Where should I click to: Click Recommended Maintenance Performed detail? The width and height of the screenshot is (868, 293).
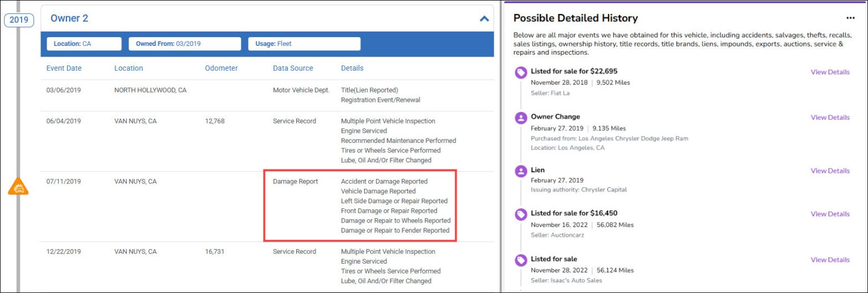399,141
